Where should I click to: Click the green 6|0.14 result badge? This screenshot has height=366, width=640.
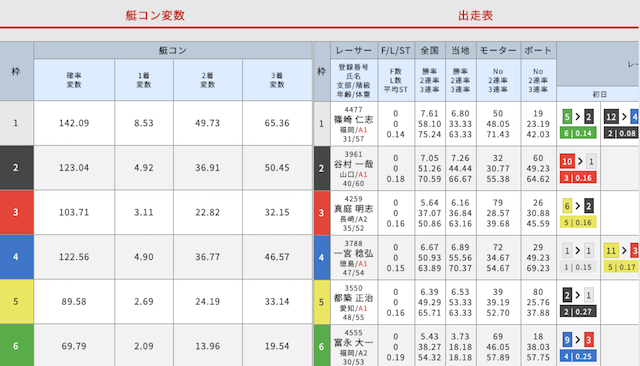[x=578, y=133]
